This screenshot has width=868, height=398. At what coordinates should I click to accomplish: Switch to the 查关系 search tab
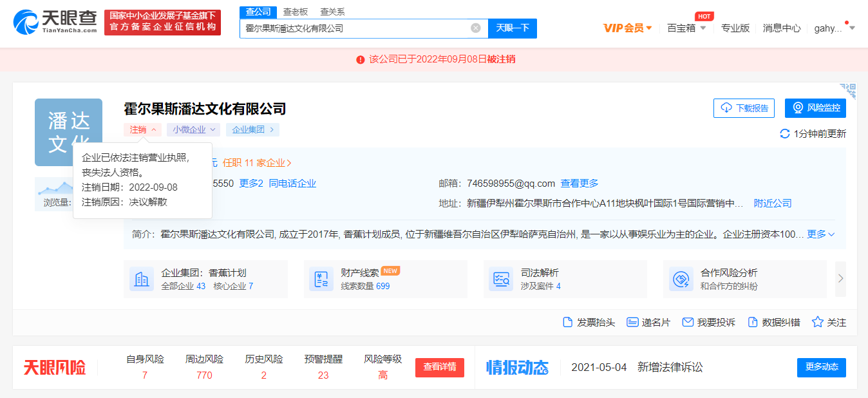[x=332, y=12]
